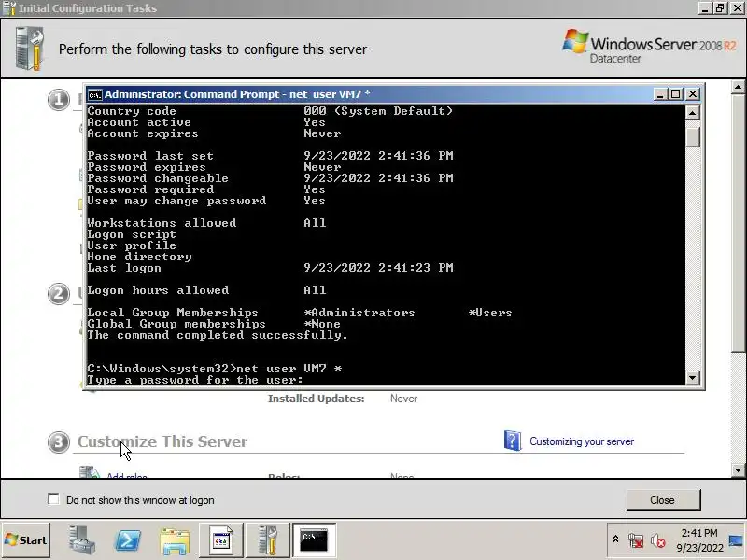This screenshot has width=747, height=560.
Task: Click the Installed Updates: label
Action: click(x=316, y=399)
